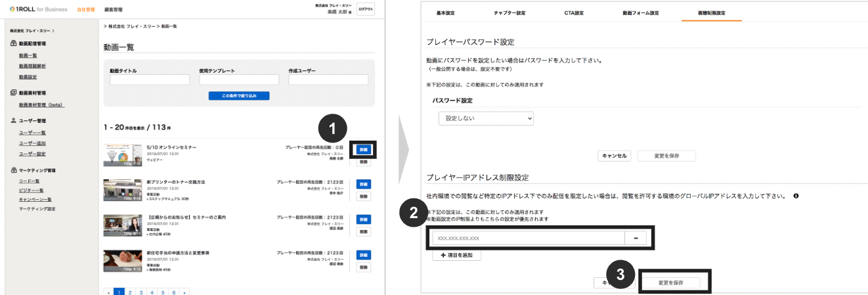Image resolution: width=868 pixels, height=295 pixels.
Task: Open リード一覧 in the sidebar
Action: (x=30, y=181)
